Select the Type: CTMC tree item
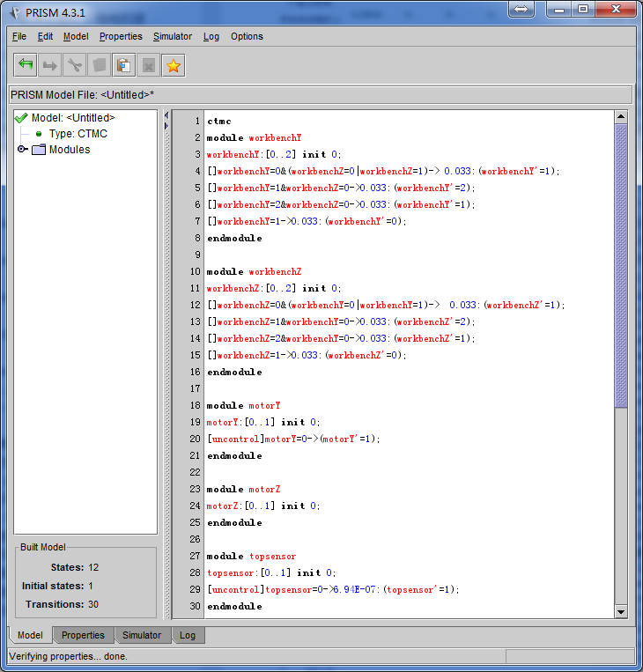The height and width of the screenshot is (672, 643). click(x=78, y=134)
